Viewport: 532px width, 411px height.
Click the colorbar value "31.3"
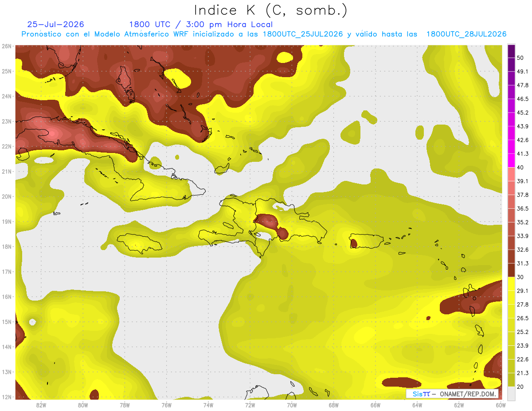click(x=523, y=263)
